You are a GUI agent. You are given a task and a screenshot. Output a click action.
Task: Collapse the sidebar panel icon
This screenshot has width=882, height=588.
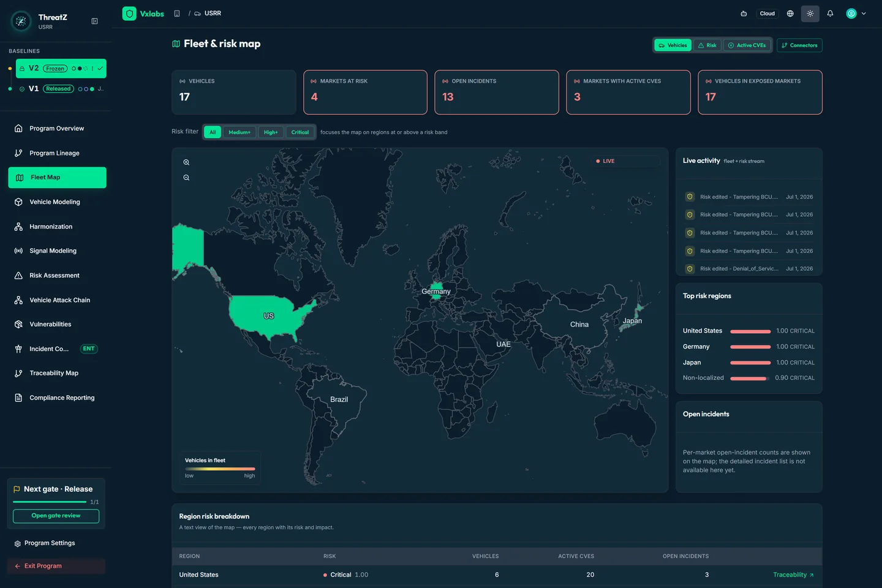[x=94, y=21]
